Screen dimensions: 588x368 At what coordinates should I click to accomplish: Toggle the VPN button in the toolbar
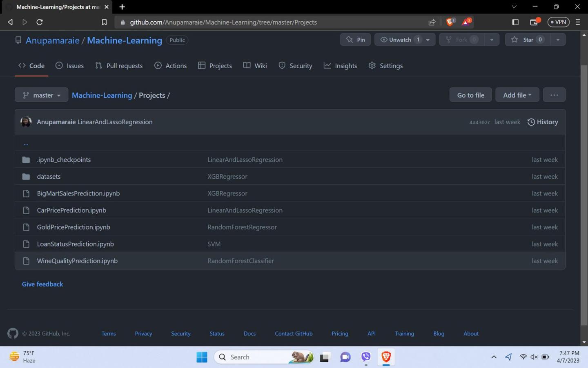click(x=558, y=22)
